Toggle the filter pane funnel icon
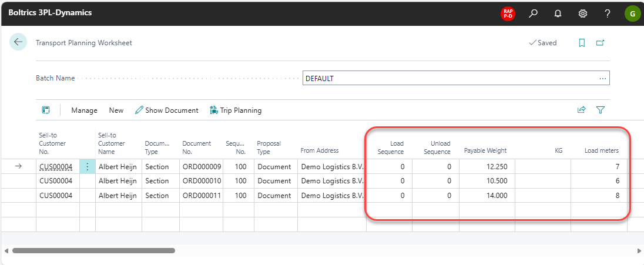Screen dimensions: 644x265 click(x=601, y=110)
